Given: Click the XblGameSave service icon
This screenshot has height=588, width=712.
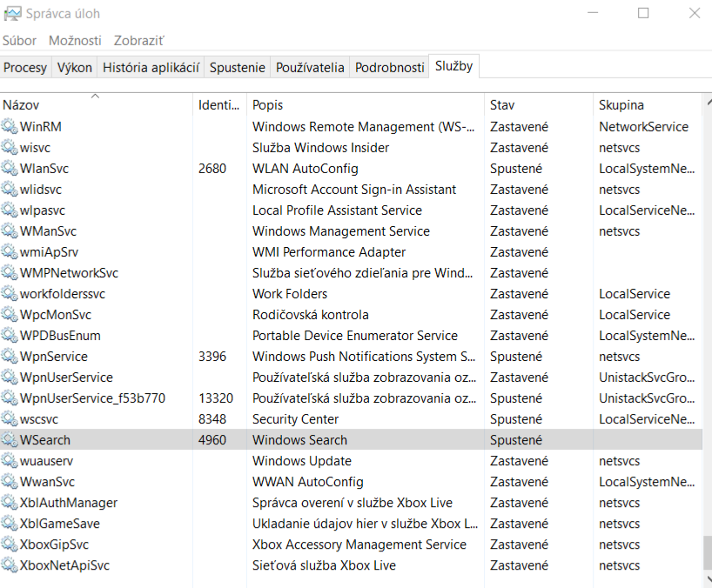Looking at the screenshot, I should click(x=9, y=523).
